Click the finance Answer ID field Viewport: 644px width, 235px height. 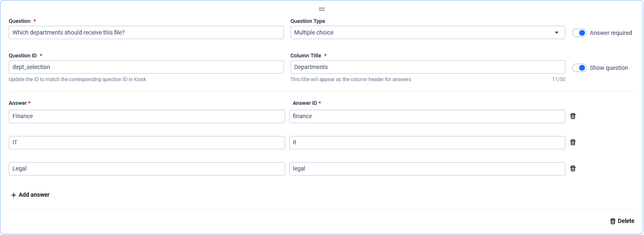click(427, 116)
